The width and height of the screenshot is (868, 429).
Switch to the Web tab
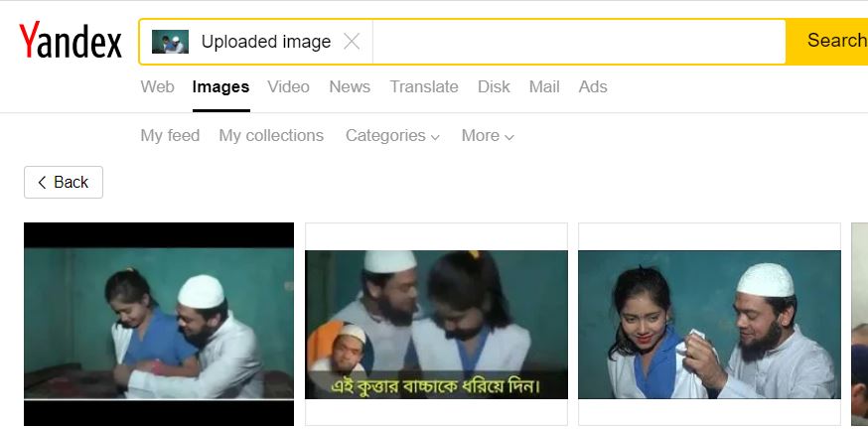[157, 87]
